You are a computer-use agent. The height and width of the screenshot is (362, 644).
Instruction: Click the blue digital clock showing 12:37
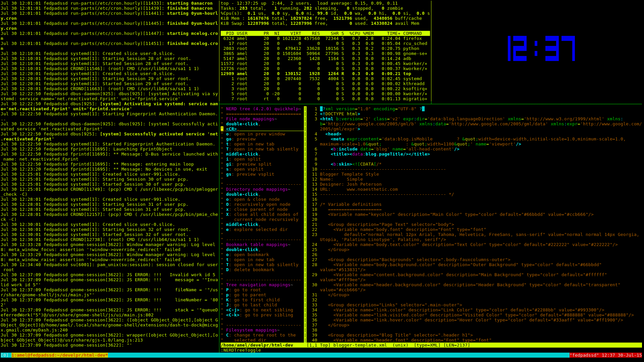click(542, 49)
